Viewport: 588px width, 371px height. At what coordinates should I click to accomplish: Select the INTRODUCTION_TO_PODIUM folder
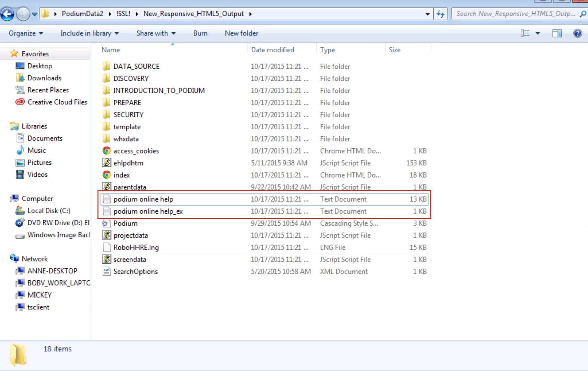pos(159,91)
